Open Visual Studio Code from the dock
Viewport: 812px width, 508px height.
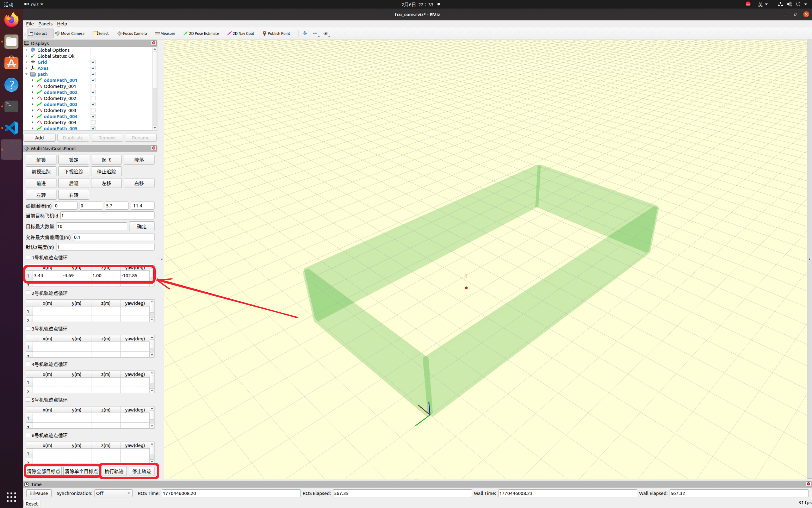click(11, 128)
